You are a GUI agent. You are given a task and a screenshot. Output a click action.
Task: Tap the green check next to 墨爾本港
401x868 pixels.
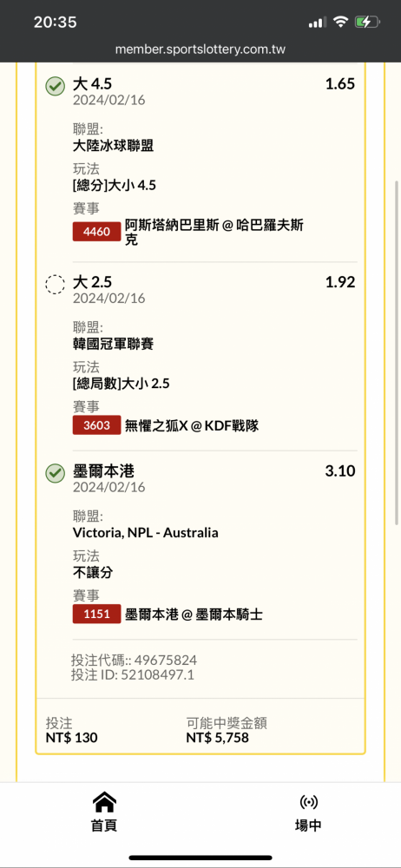55,473
